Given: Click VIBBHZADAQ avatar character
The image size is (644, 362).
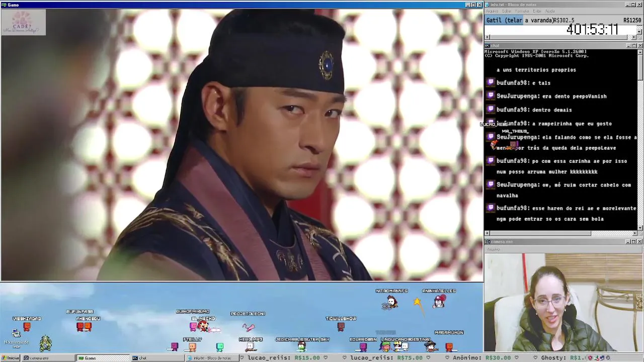Looking at the screenshot, I should [x=27, y=326].
